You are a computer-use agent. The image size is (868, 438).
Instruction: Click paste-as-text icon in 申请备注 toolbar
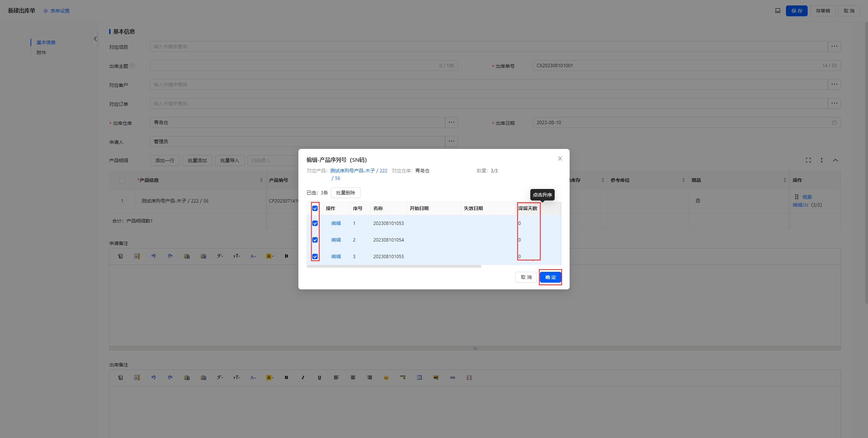(x=187, y=256)
